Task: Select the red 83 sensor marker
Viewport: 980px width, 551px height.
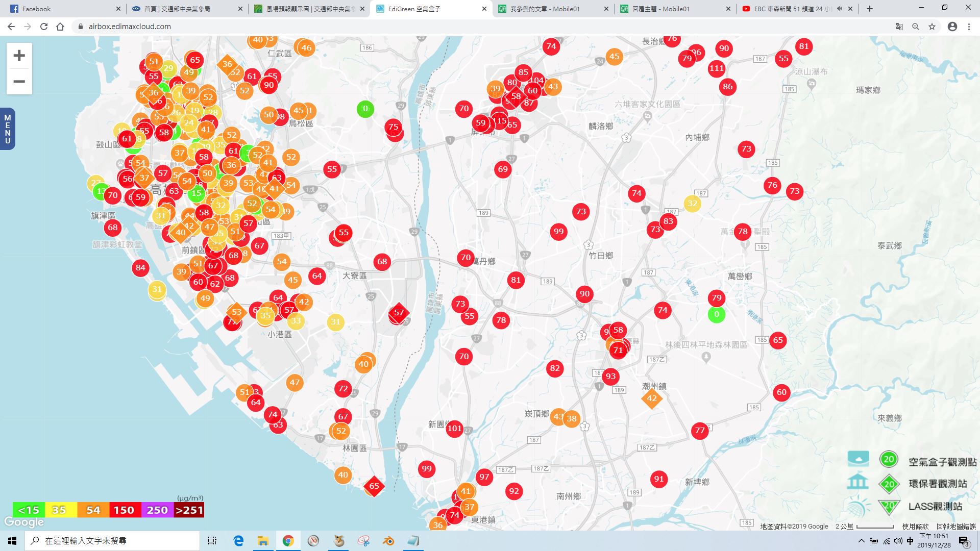Action: click(x=668, y=221)
